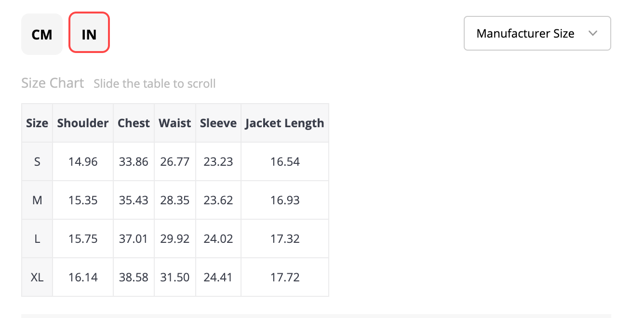
Task: Click the Jacket Length column header
Action: coord(285,123)
